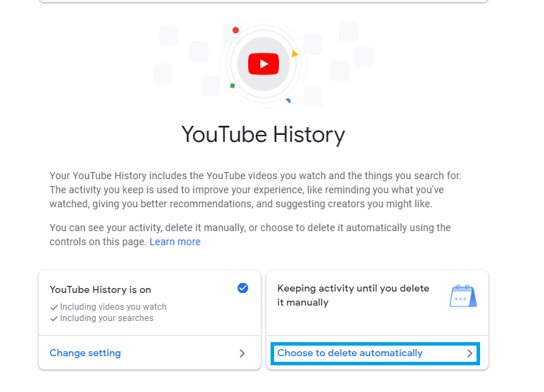This screenshot has height=392, width=544.
Task: Click the red YouTube play logo
Action: pos(264,65)
